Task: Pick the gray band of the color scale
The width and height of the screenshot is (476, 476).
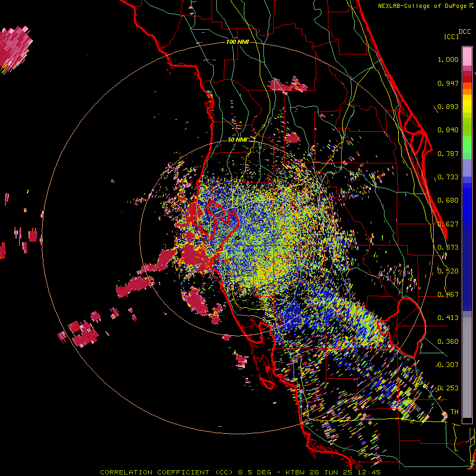Action: 467,368
